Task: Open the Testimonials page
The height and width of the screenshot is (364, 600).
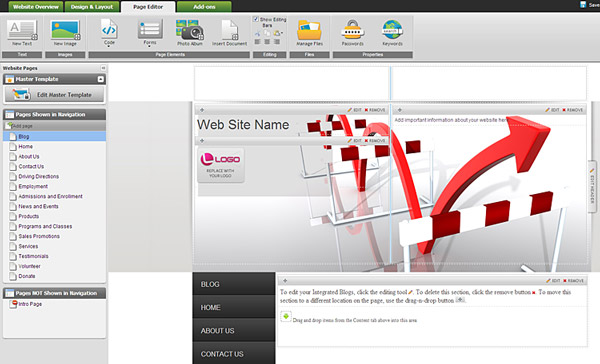Action: click(x=33, y=256)
